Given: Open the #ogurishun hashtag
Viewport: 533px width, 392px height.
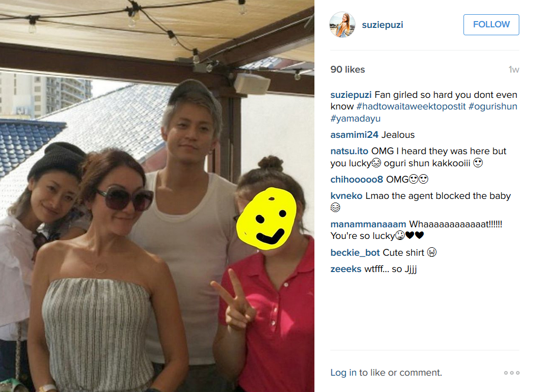Looking at the screenshot, I should click(492, 106).
